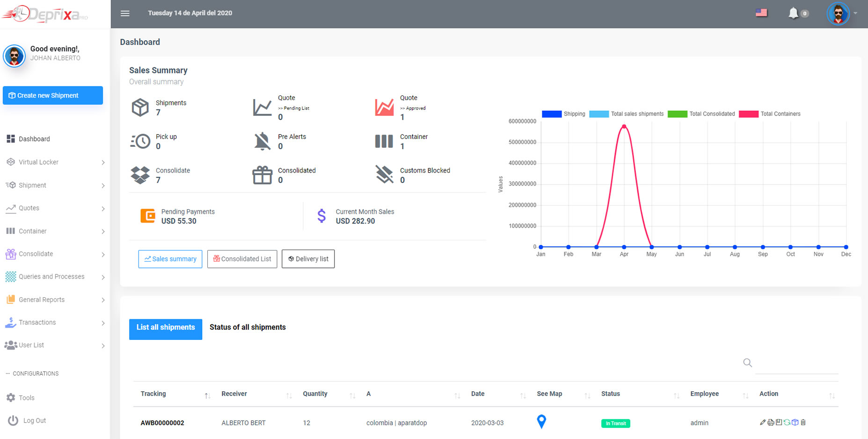Switch language via the US flag icon
Screen dimensions: 868x439
[761, 13]
